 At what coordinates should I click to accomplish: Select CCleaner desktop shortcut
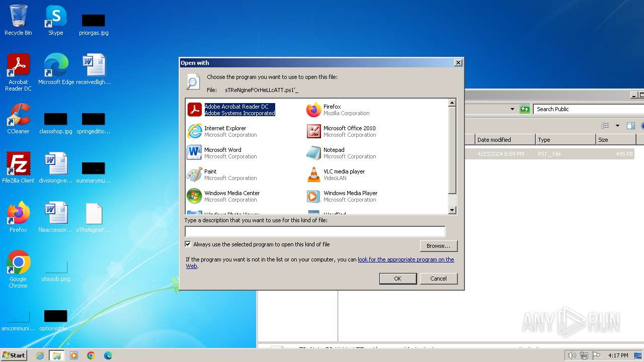(18, 119)
